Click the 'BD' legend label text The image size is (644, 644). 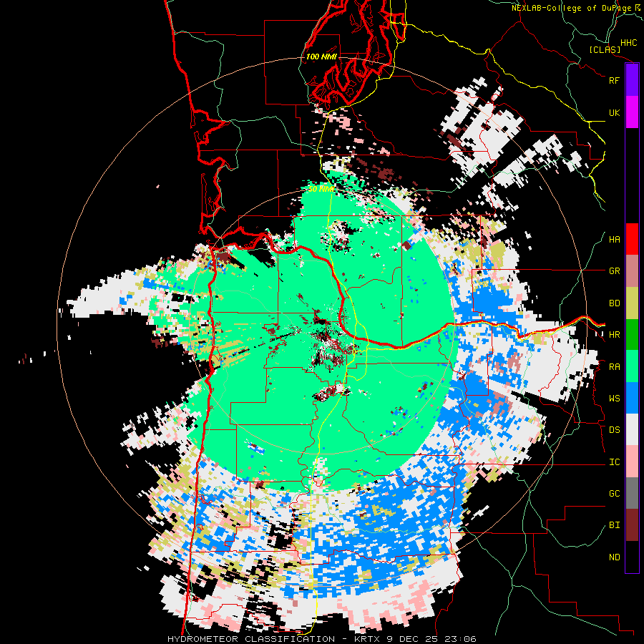pyautogui.click(x=614, y=303)
